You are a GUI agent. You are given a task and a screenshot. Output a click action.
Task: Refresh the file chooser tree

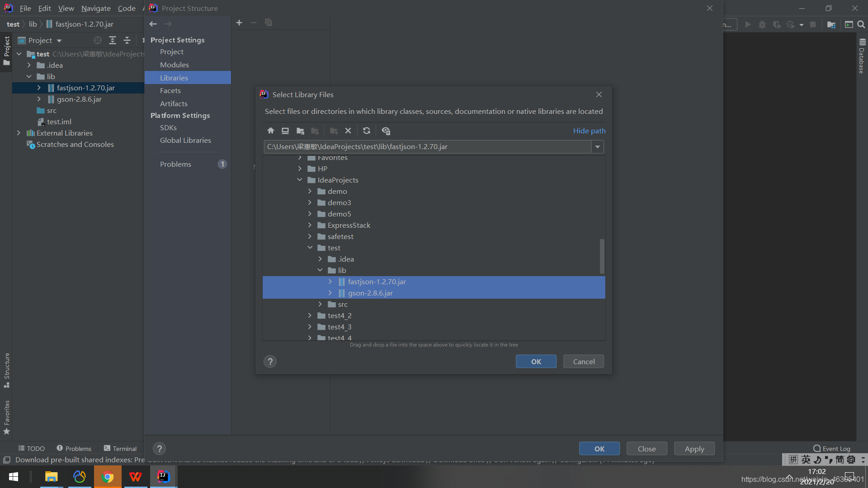[367, 131]
